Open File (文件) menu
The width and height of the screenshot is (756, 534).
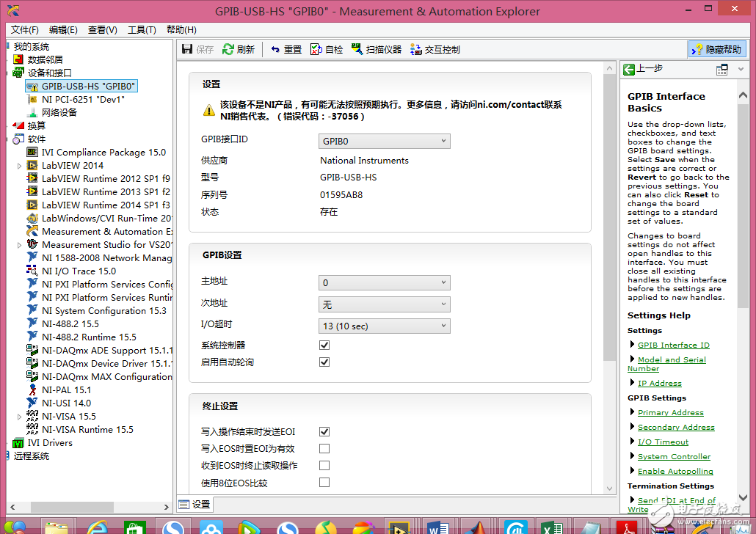[x=25, y=30]
